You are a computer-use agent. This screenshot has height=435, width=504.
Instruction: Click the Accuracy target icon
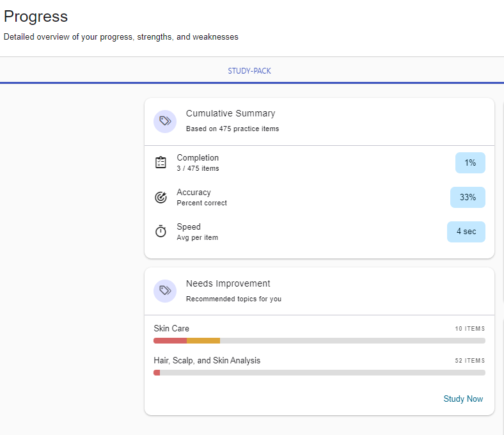(x=161, y=197)
